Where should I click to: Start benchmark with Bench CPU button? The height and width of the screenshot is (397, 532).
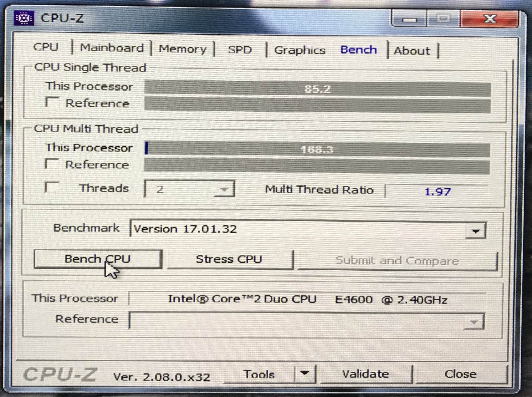[98, 259]
